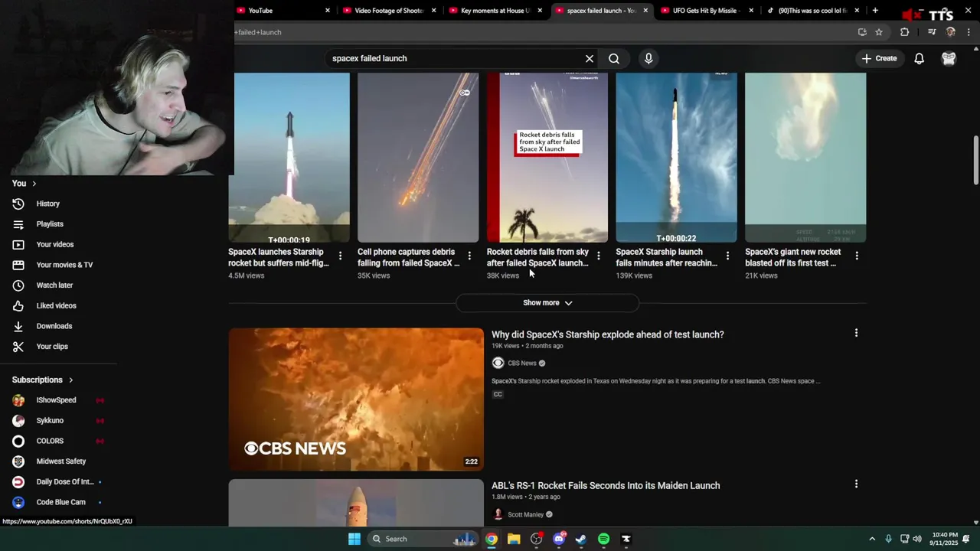This screenshot has width=980, height=551.
Task: Open options for 'SpaceX Starship launch fails' short
Action: pos(727,256)
